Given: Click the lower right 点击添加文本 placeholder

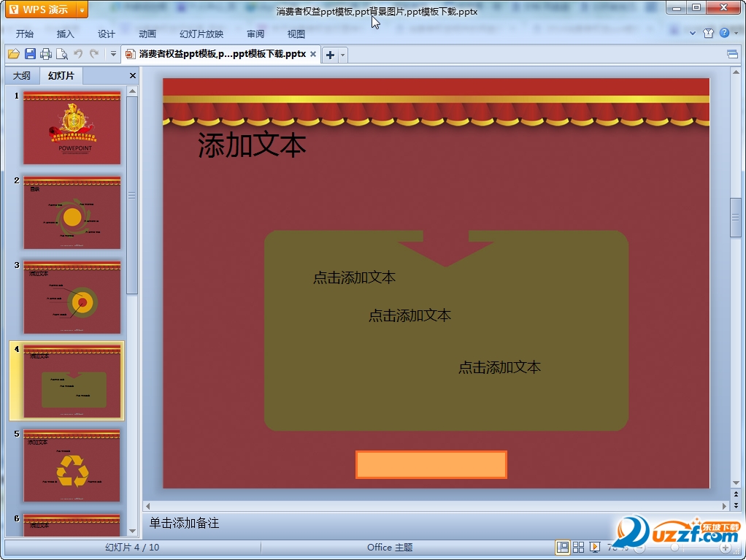Looking at the screenshot, I should click(x=499, y=367).
